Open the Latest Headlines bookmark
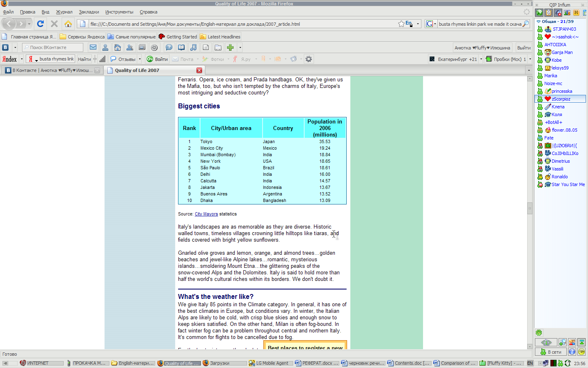The width and height of the screenshot is (588, 368). 220,36
